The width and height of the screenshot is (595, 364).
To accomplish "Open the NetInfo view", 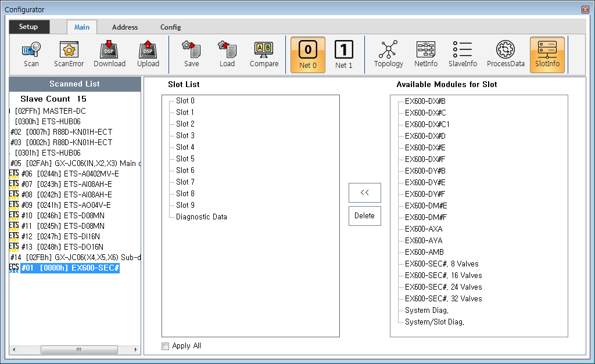I will (426, 55).
